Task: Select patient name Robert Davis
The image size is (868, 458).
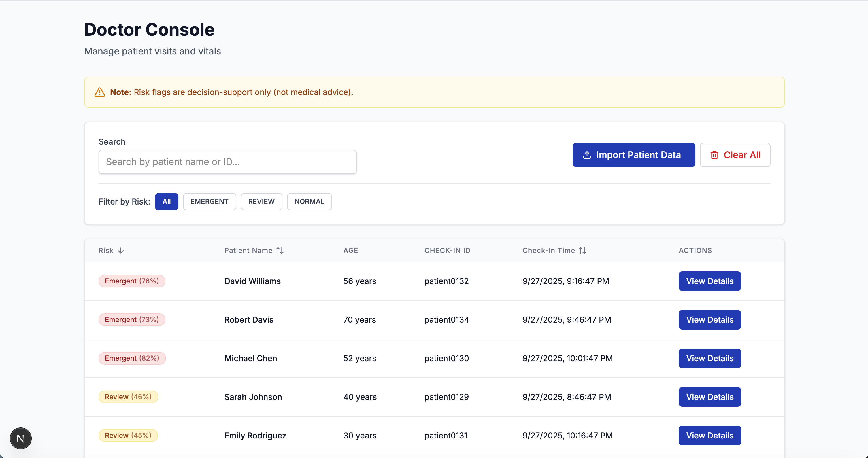Action: (x=249, y=319)
